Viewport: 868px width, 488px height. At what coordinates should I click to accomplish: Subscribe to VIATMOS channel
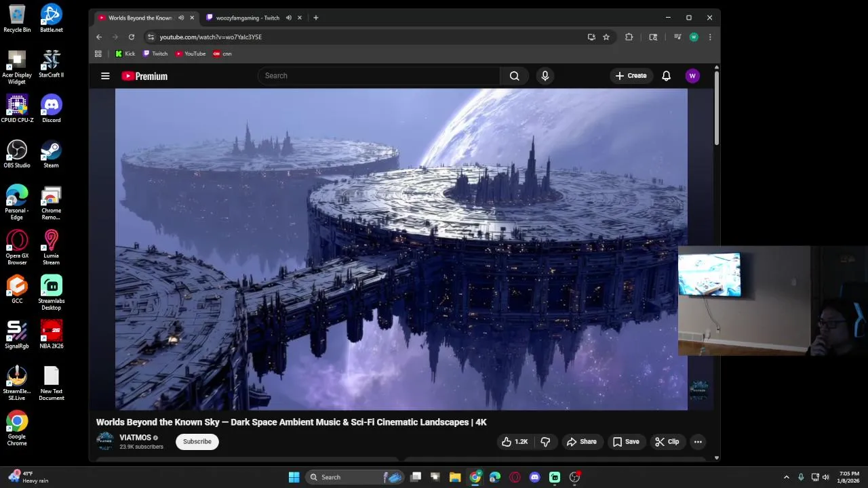click(197, 442)
